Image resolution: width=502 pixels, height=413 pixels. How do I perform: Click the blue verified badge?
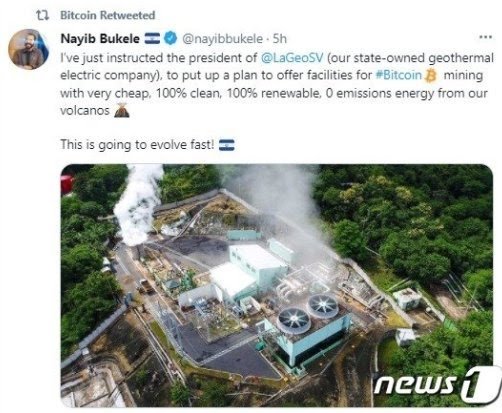171,38
